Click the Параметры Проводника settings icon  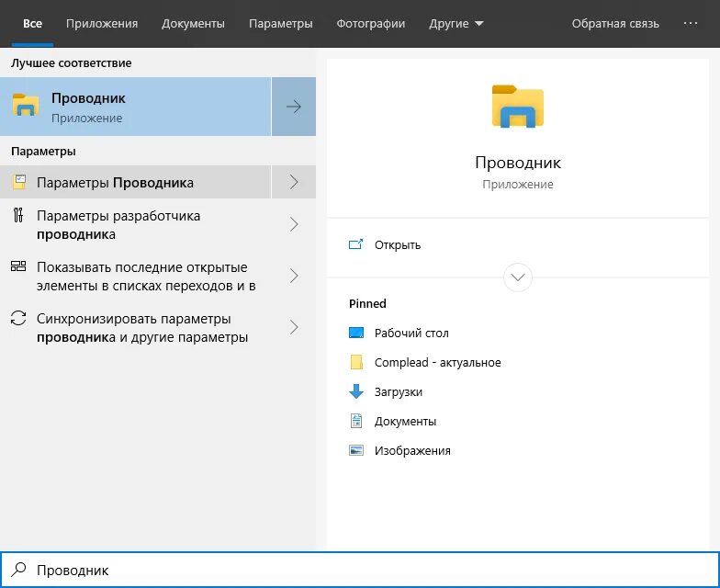pyautogui.click(x=19, y=182)
